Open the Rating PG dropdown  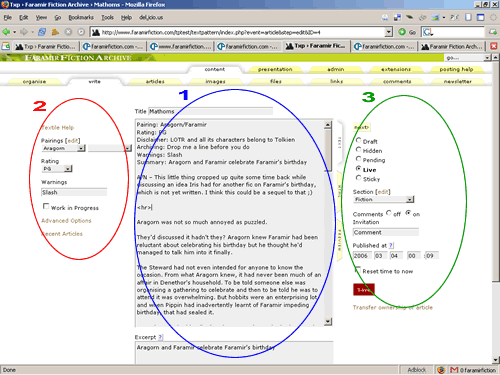coord(57,169)
